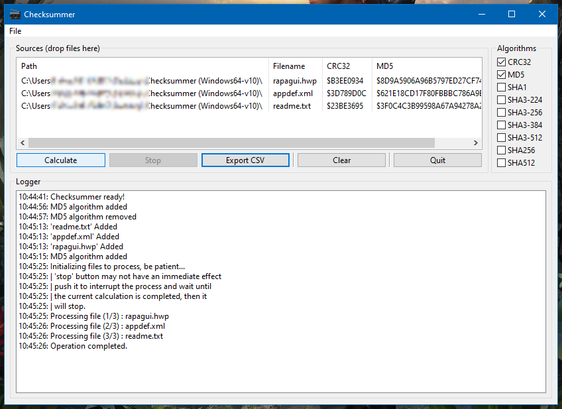Click log line 'Processing file (3/3) : readme.txt'
562x409 pixels.
[91, 336]
